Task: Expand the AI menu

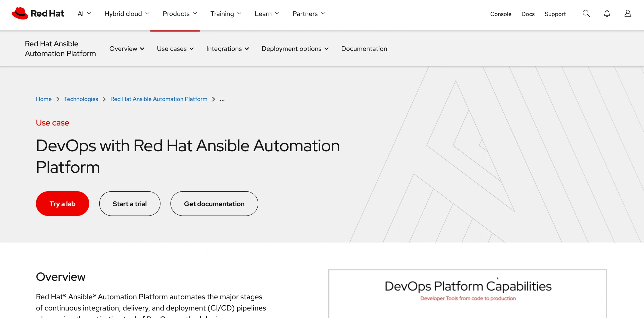Action: 84,14
